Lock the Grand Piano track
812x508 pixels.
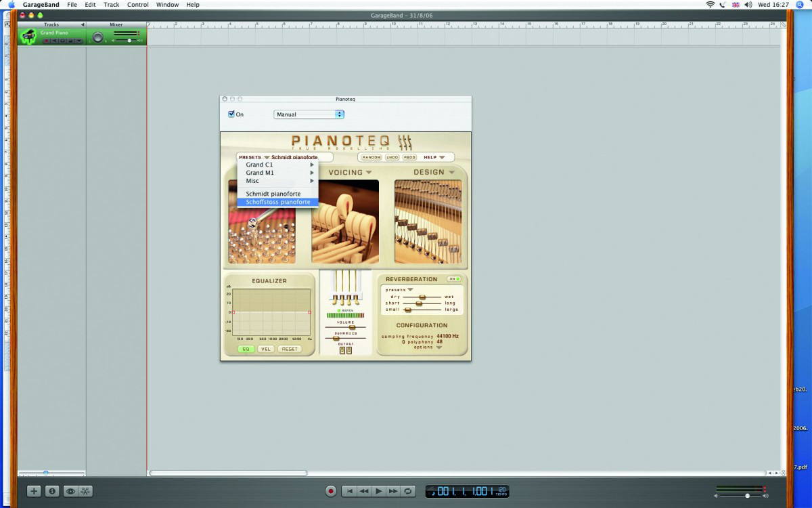[70, 41]
